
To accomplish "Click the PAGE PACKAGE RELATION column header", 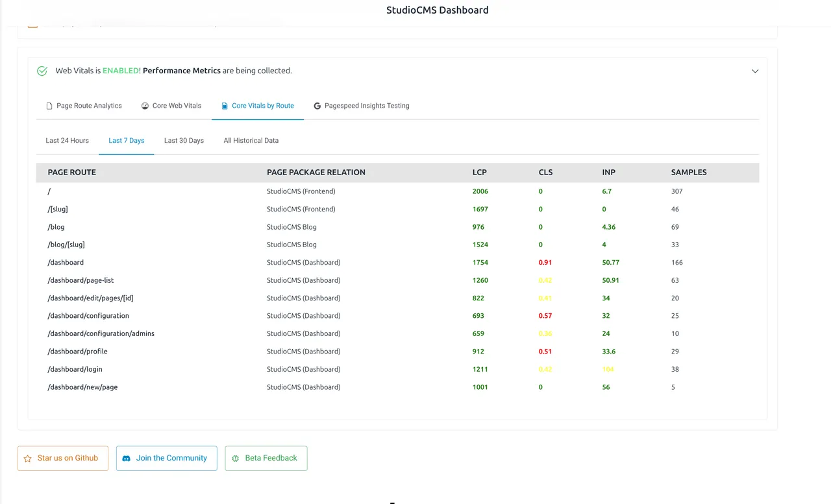I will pyautogui.click(x=316, y=173).
